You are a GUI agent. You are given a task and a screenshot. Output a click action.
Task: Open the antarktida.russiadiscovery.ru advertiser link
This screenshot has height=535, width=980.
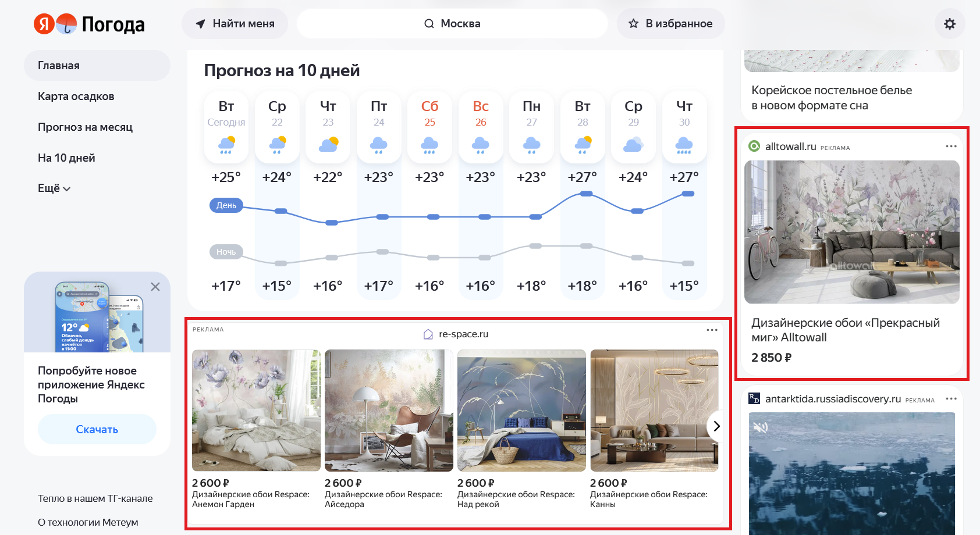point(833,399)
